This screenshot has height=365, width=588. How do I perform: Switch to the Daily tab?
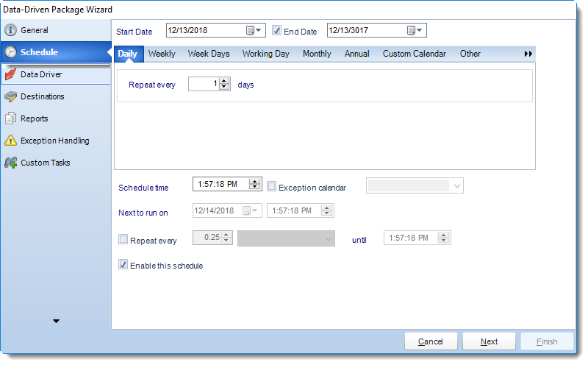(x=127, y=54)
